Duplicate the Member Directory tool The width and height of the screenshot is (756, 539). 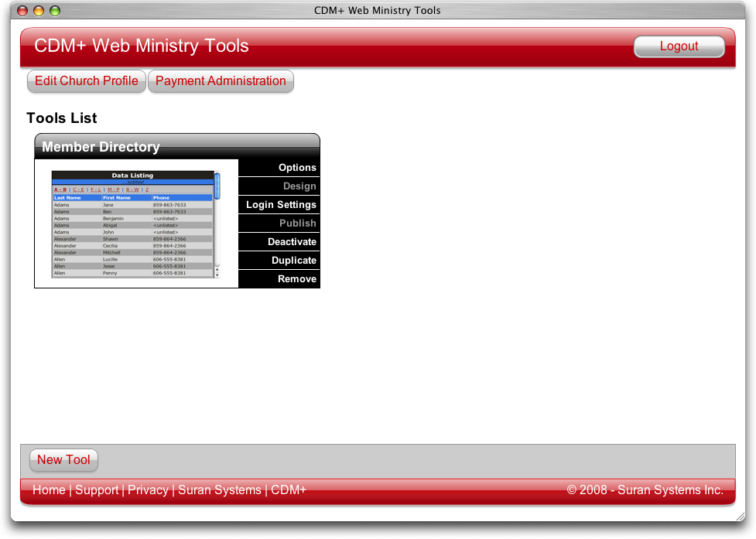tap(293, 261)
